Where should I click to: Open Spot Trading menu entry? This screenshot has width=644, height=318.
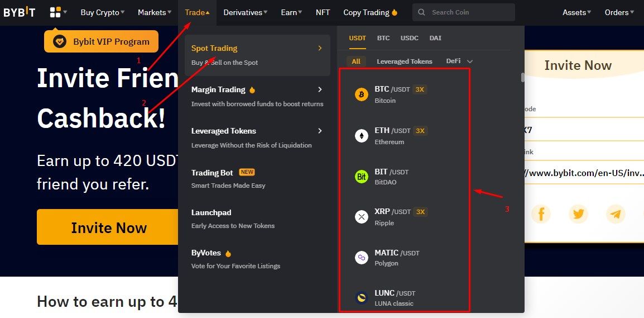tap(257, 55)
